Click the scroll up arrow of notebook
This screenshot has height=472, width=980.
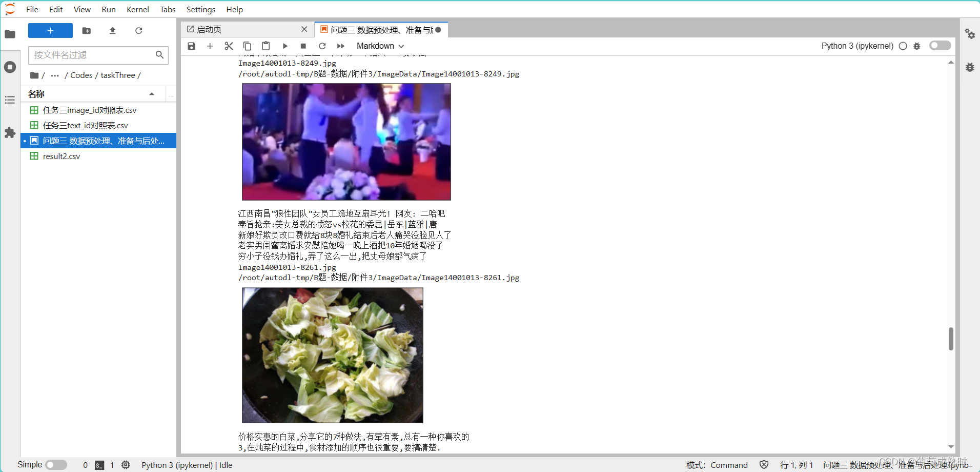coord(951,62)
